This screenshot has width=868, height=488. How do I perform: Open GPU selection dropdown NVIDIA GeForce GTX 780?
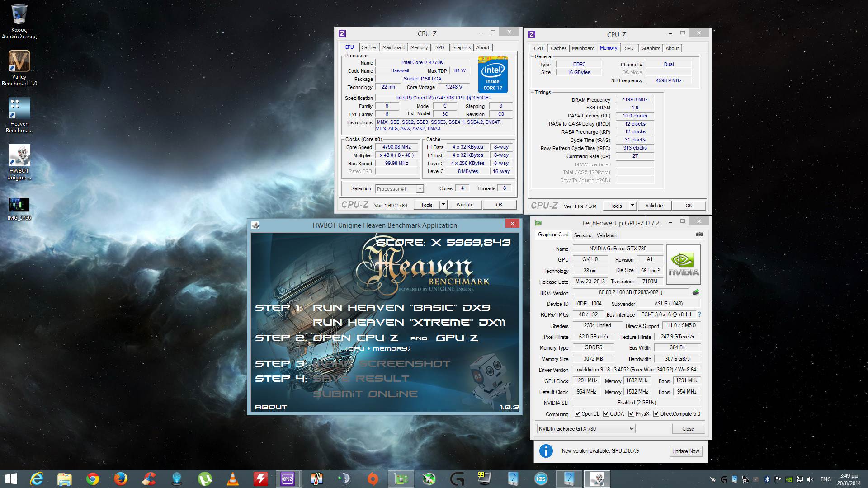[x=586, y=428]
